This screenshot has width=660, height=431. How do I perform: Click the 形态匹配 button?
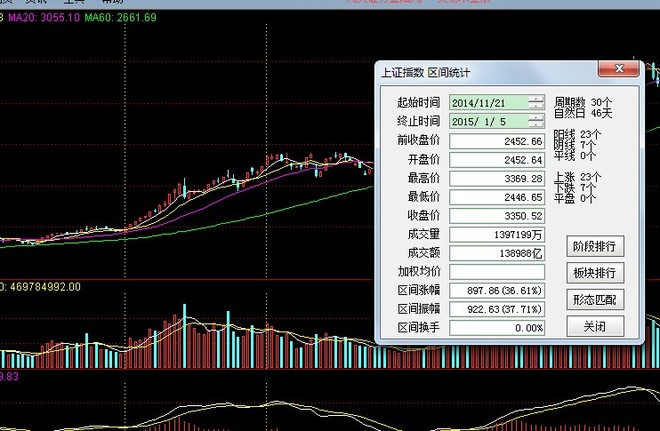[595, 300]
